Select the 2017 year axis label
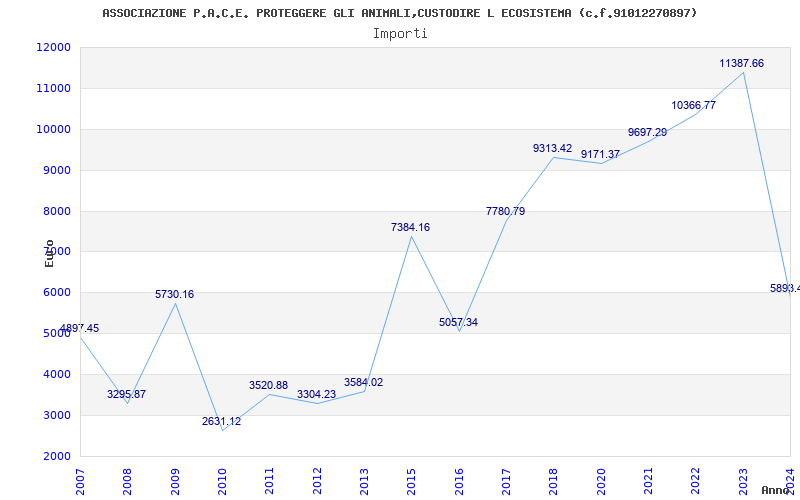 (506, 482)
